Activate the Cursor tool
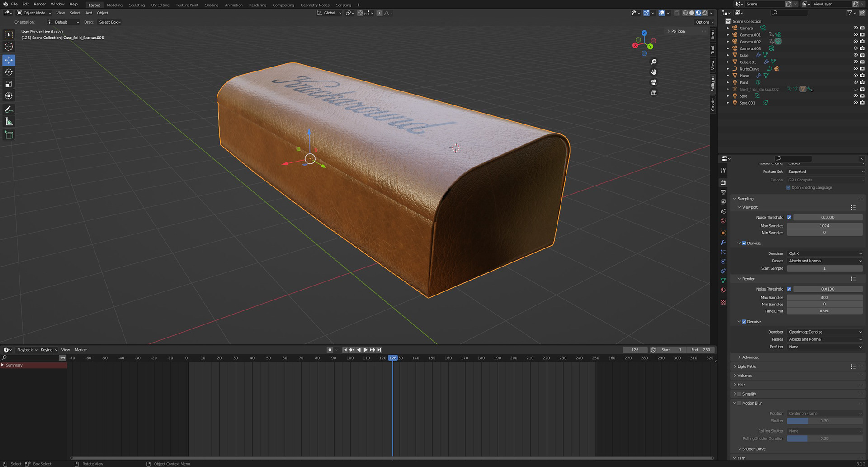This screenshot has width=868, height=467. point(9,47)
